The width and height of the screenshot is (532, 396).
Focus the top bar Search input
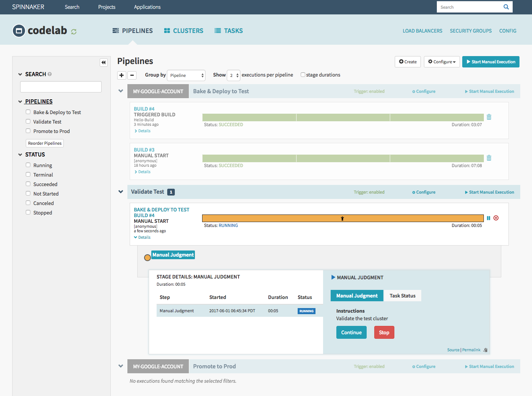pos(469,7)
